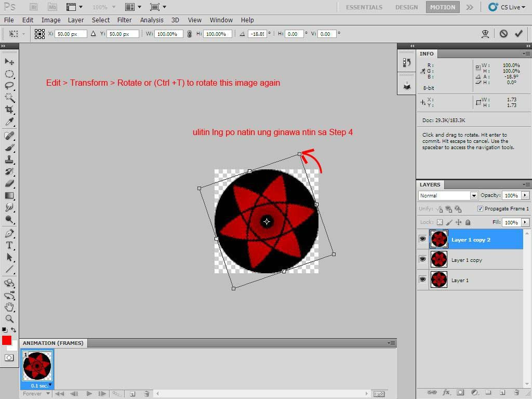Screen dimensions: 532x399
Task: Select the Lasso tool
Action: click(x=9, y=86)
